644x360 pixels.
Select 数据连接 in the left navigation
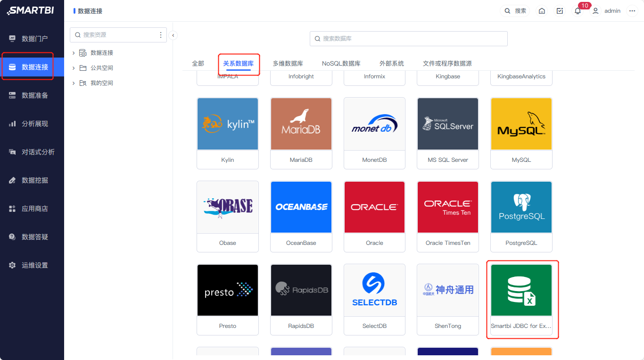(32, 67)
